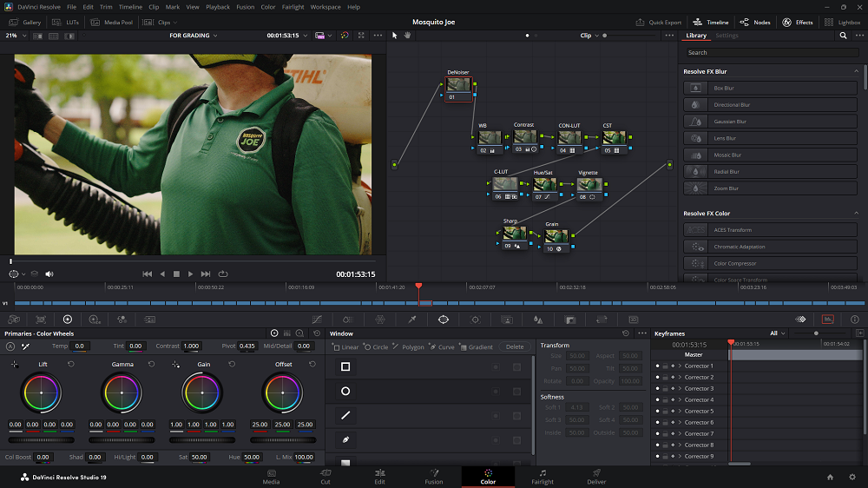Screen dimensions: 868x488
Task: Open the Tracker palette icon
Action: [x=475, y=320]
